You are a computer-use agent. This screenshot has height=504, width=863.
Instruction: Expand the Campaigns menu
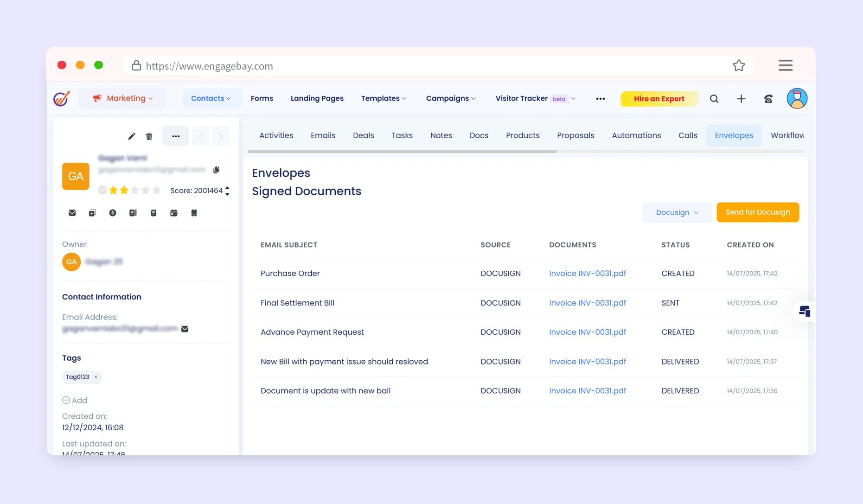pos(451,98)
